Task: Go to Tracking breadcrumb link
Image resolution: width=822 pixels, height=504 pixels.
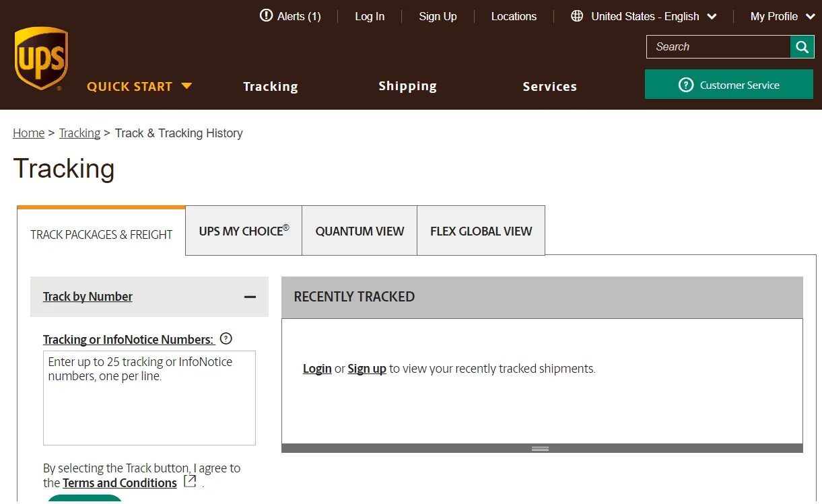Action: [79, 133]
